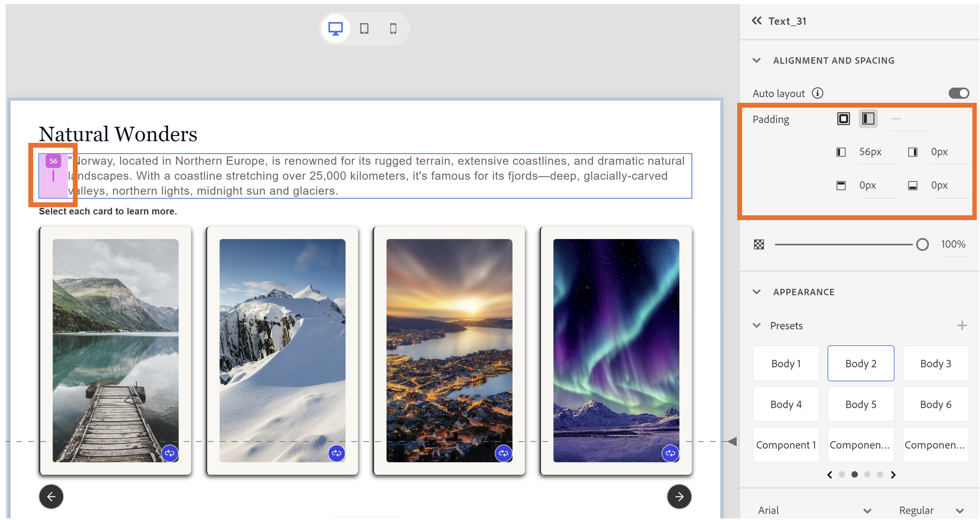The width and height of the screenshot is (980, 520).
Task: Apply the Body 5 preset
Action: [x=861, y=404]
